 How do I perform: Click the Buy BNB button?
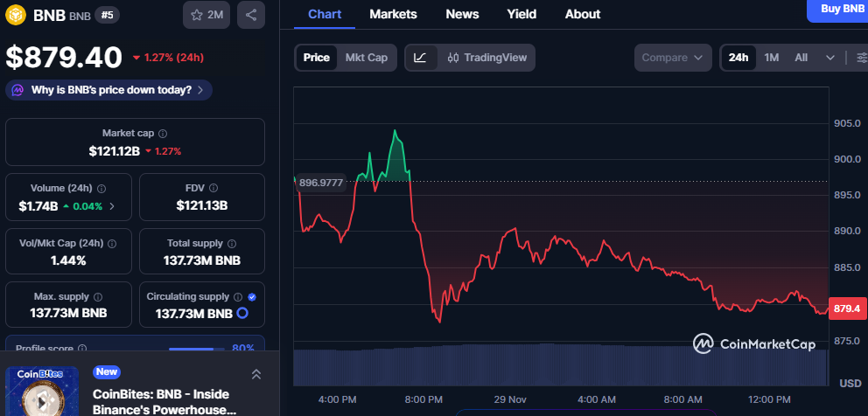coord(842,9)
